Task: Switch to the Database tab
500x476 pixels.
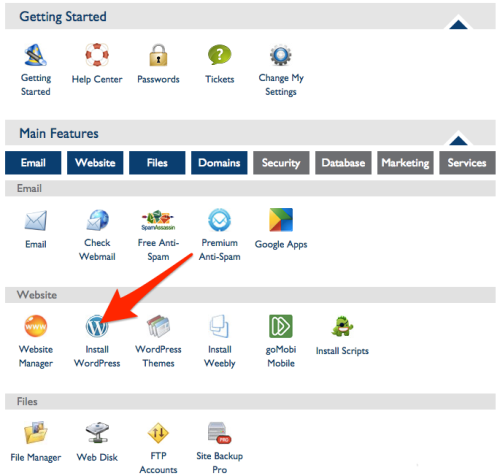Action: point(343,163)
